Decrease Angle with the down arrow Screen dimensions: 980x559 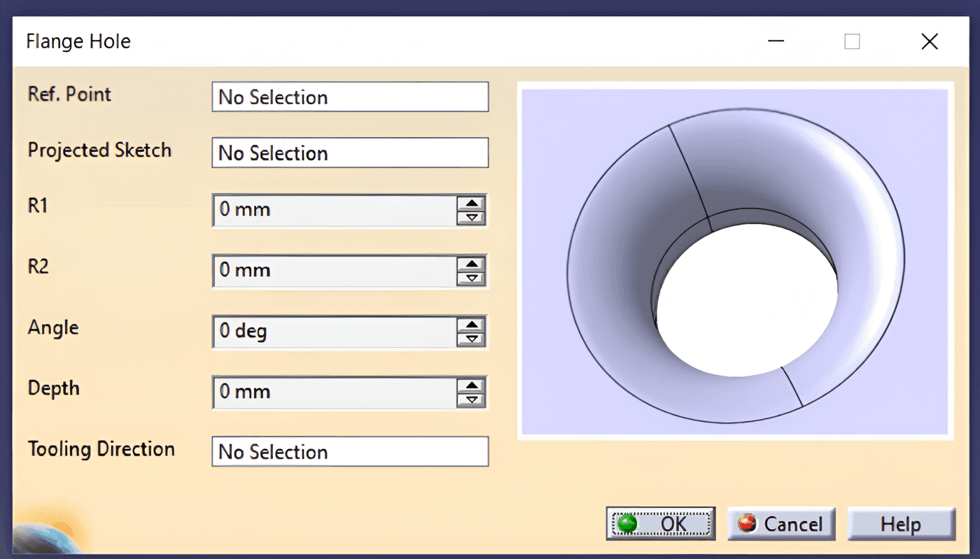click(x=472, y=339)
